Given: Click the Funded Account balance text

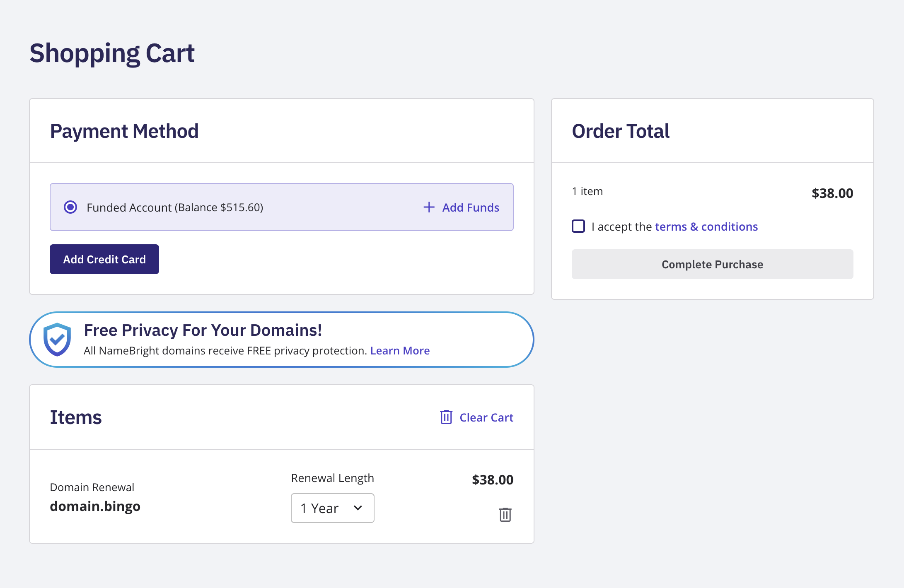Looking at the screenshot, I should [175, 207].
